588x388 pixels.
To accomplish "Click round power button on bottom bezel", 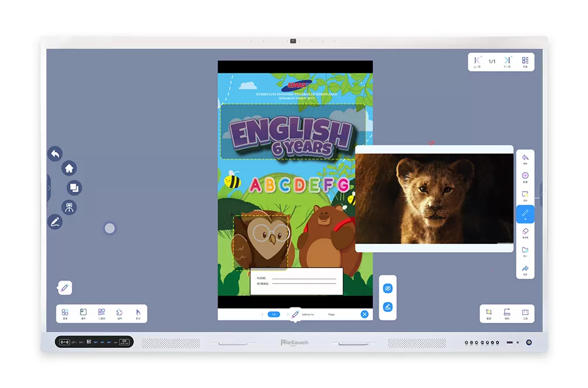I will point(529,342).
